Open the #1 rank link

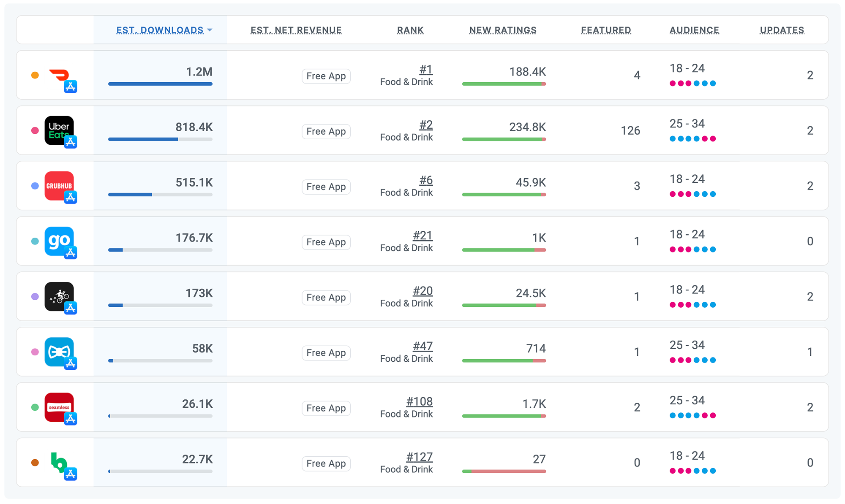(426, 70)
